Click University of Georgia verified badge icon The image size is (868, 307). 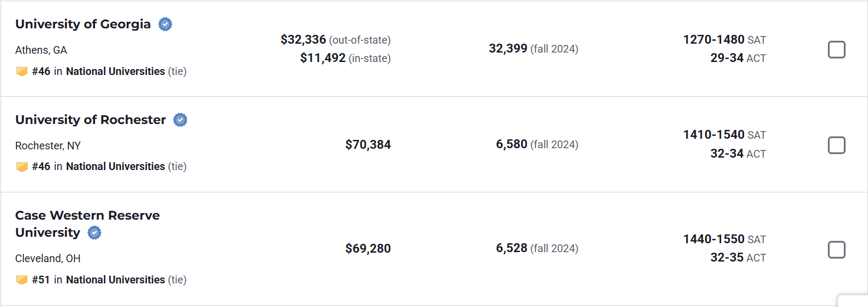[x=165, y=24]
